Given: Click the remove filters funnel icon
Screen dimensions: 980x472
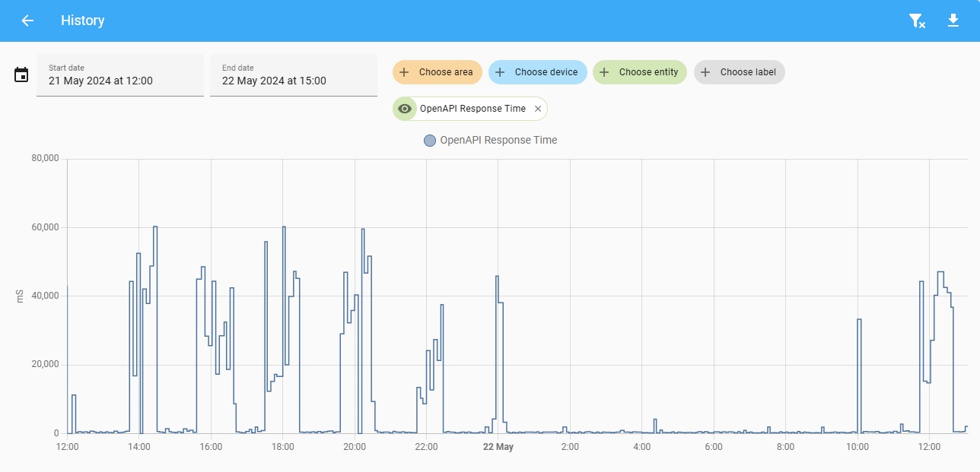Looking at the screenshot, I should (917, 21).
